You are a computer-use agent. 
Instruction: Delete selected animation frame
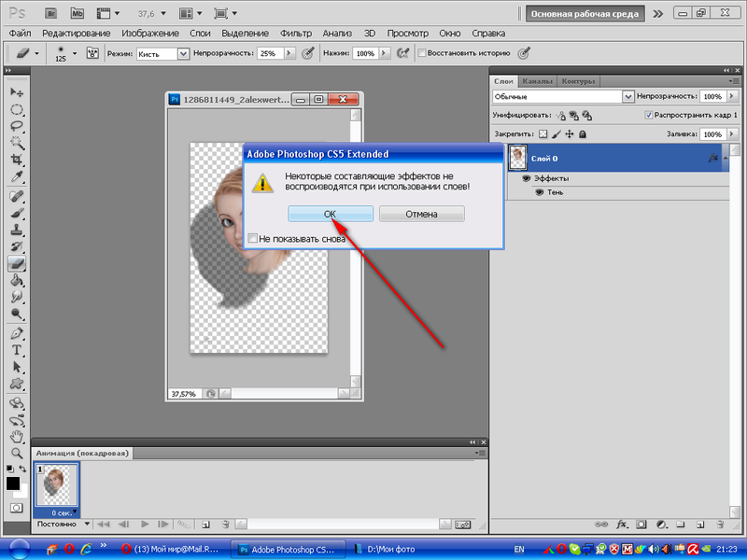point(226,525)
